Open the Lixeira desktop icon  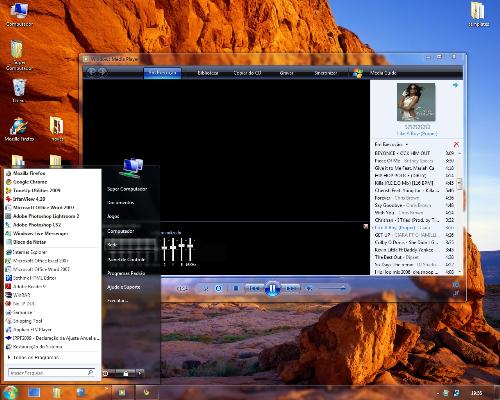click(x=18, y=91)
